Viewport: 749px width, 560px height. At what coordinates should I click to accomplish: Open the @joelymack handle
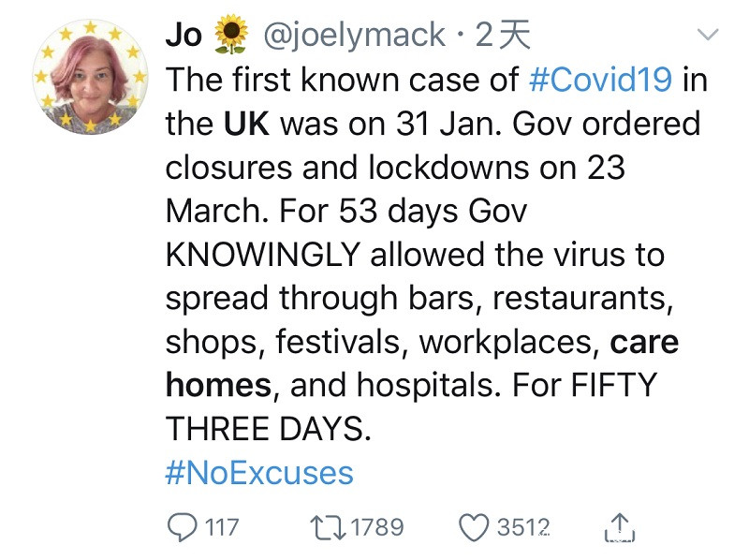point(355,36)
